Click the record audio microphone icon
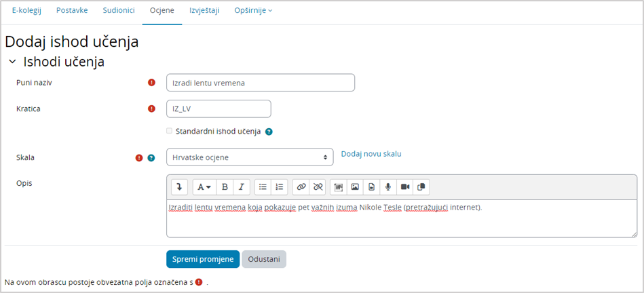The width and height of the screenshot is (644, 293). click(388, 187)
